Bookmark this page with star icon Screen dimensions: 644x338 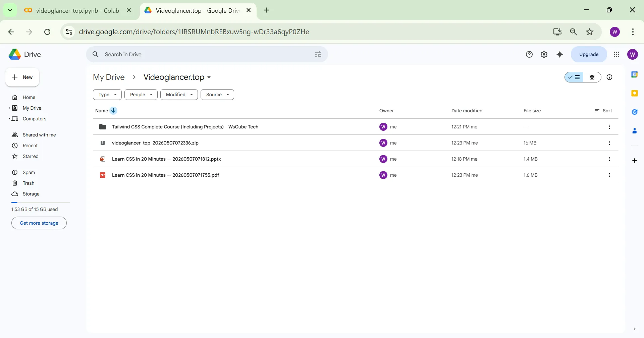(x=590, y=32)
